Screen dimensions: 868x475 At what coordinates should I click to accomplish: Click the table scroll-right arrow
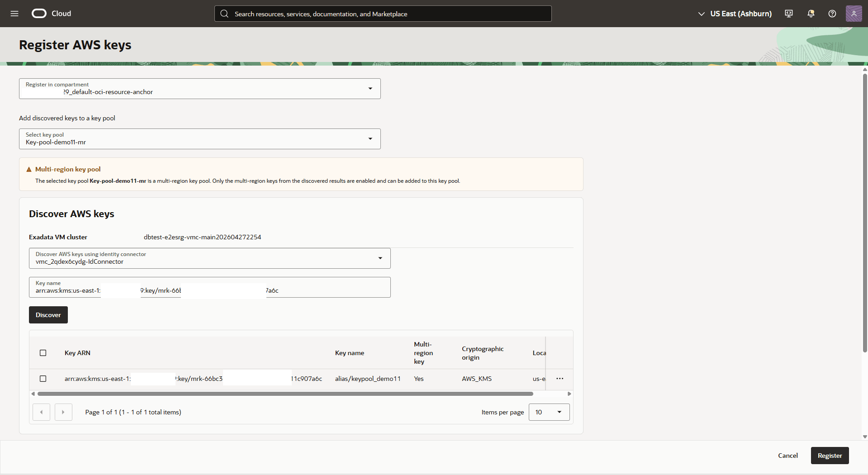[x=569, y=394]
